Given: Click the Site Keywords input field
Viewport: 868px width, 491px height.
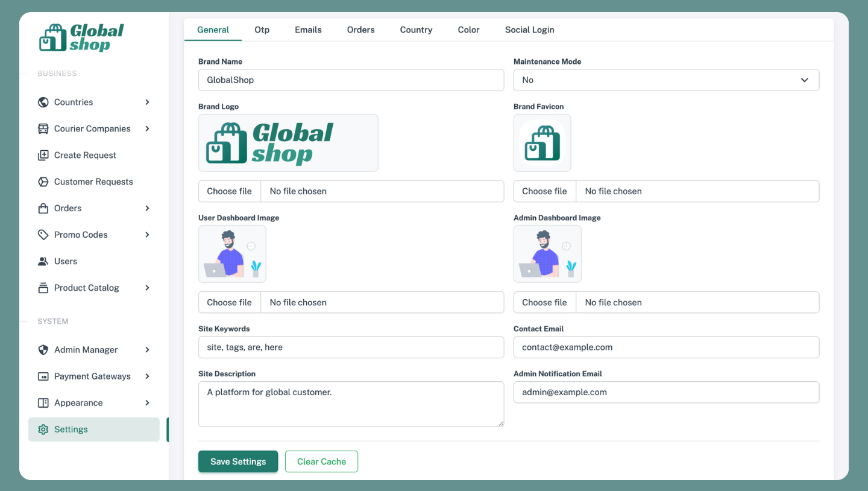Looking at the screenshot, I should 351,347.
